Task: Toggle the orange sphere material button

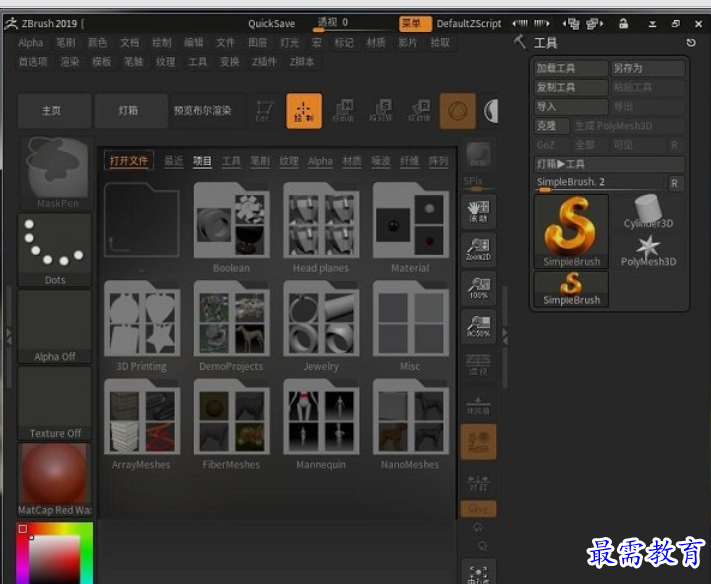Action: coord(458,111)
